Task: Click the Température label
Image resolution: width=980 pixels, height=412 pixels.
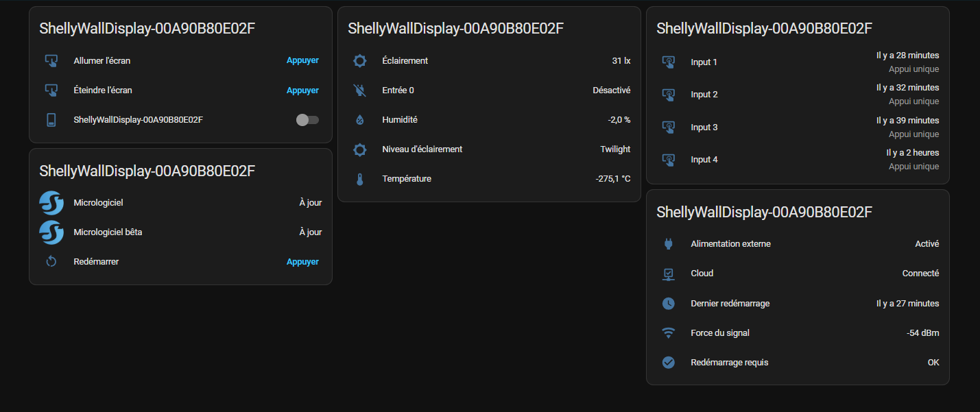Action: click(407, 179)
